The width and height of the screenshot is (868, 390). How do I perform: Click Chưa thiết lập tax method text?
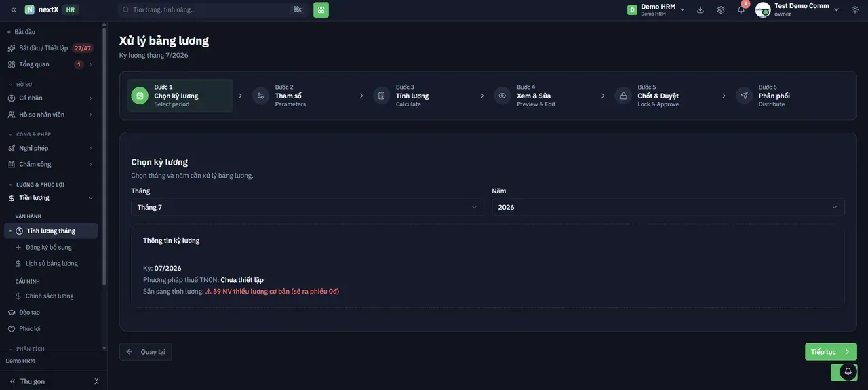pyautogui.click(x=242, y=280)
